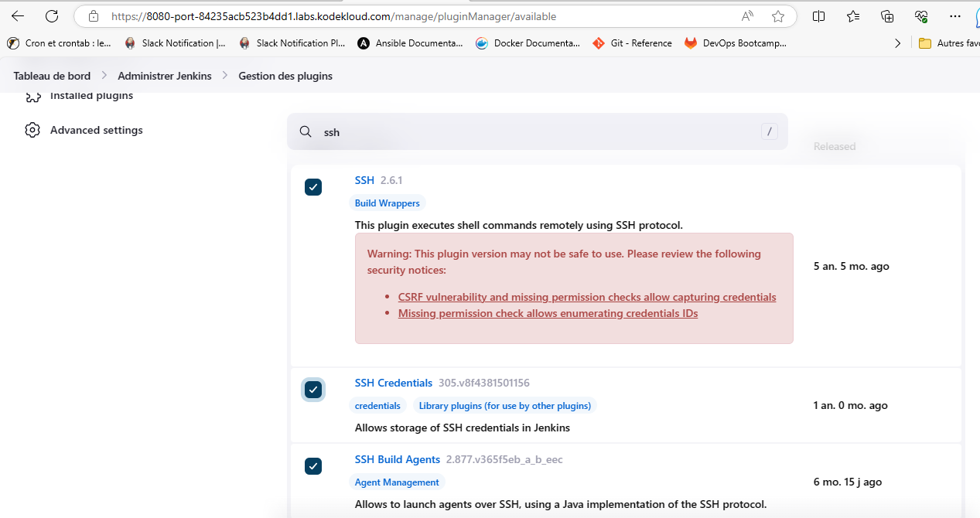
Task: Open Advanced settings in the sidebar
Action: click(97, 130)
